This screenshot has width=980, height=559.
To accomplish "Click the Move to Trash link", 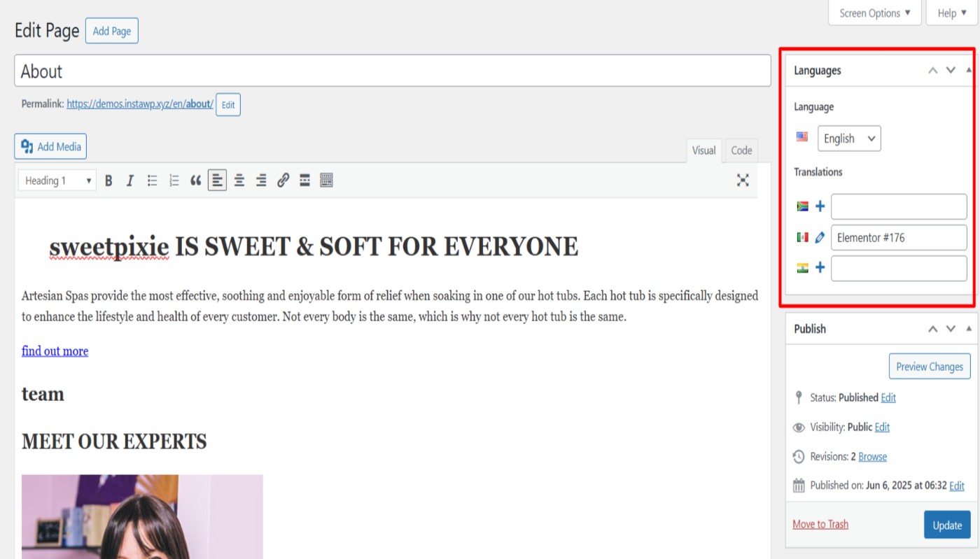I will (x=820, y=524).
